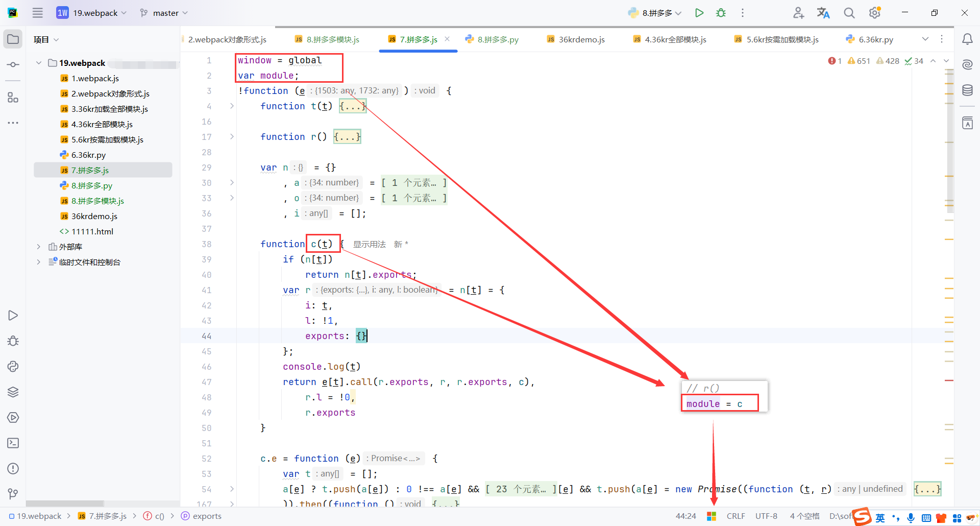Open the hidden tabs chevron dropdown

pyautogui.click(x=925, y=39)
